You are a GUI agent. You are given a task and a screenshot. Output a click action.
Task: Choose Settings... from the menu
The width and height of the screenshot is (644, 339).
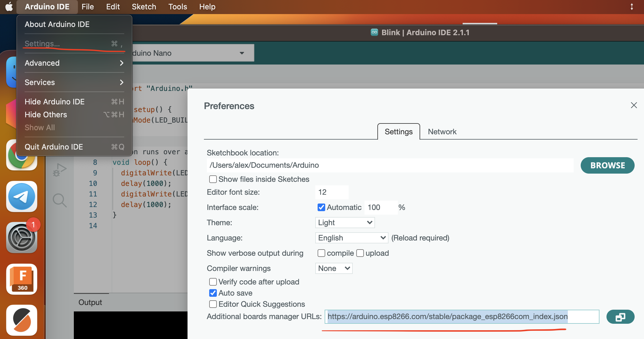pyautogui.click(x=74, y=44)
